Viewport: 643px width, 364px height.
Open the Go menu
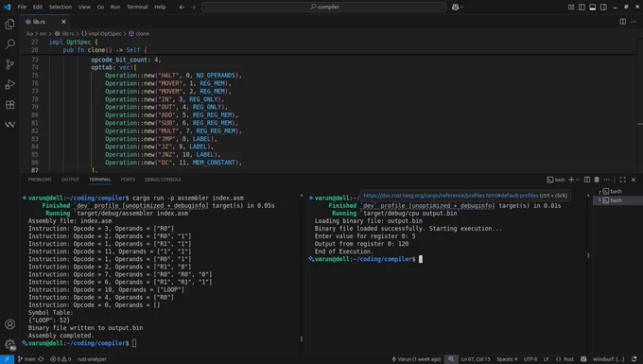pos(100,7)
